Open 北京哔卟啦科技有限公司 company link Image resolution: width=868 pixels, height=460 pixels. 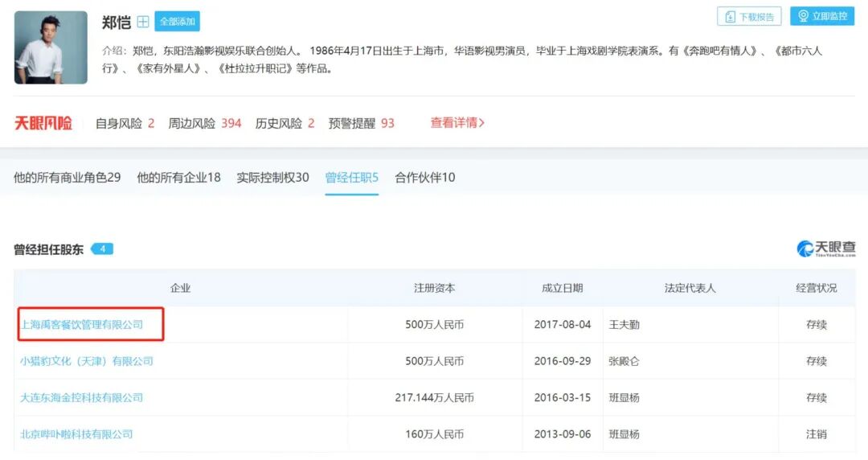(76, 434)
